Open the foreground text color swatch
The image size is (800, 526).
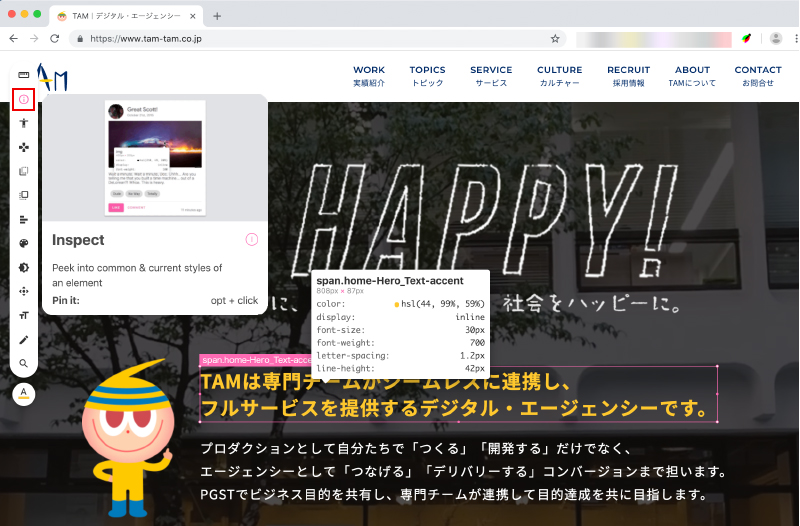click(x=23, y=394)
